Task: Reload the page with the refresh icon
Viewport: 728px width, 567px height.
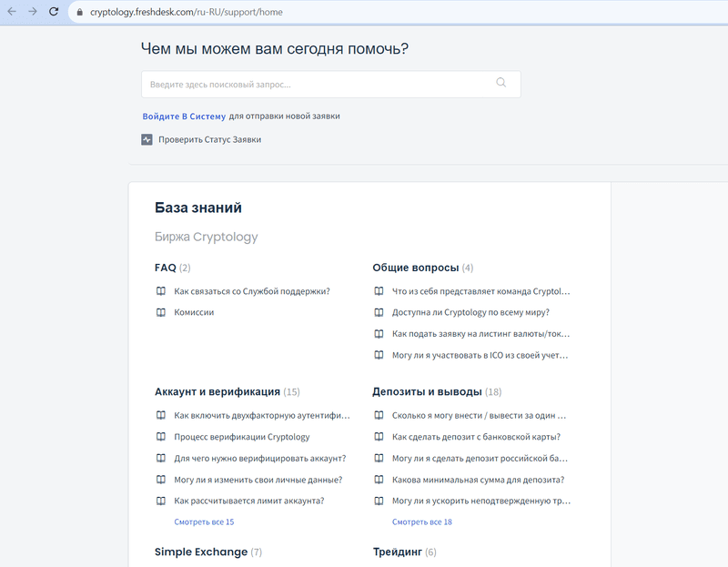Action: click(54, 12)
